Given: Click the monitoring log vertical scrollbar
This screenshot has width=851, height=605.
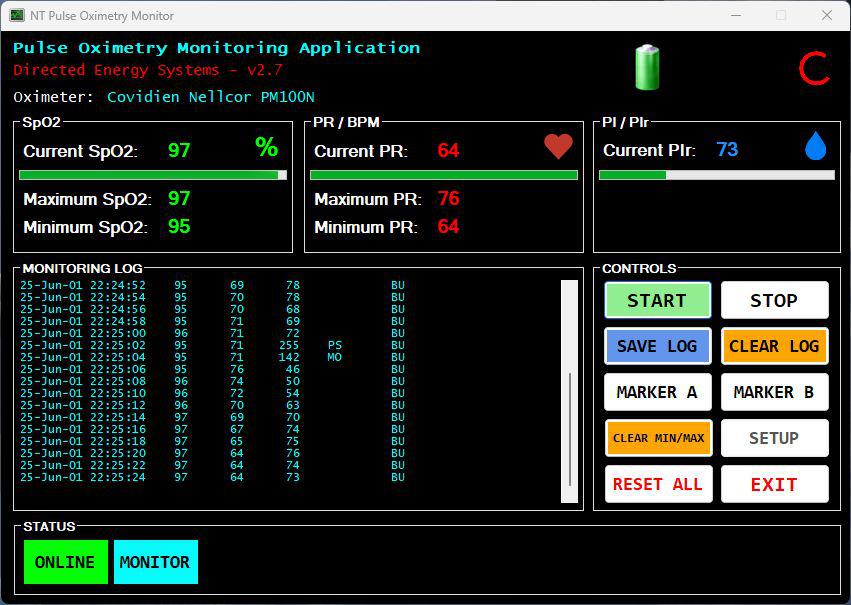Looking at the screenshot, I should [x=570, y=430].
